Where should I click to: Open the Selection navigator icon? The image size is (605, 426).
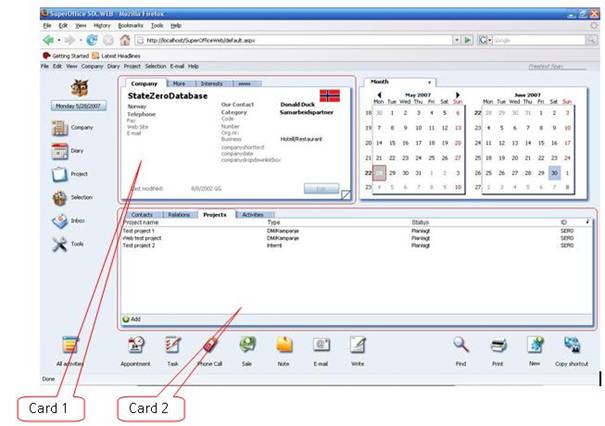click(60, 198)
